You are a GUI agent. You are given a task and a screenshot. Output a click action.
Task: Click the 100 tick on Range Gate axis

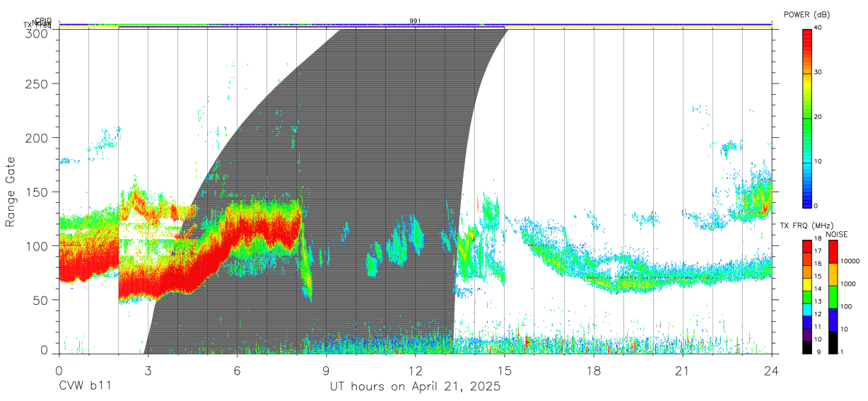point(37,246)
